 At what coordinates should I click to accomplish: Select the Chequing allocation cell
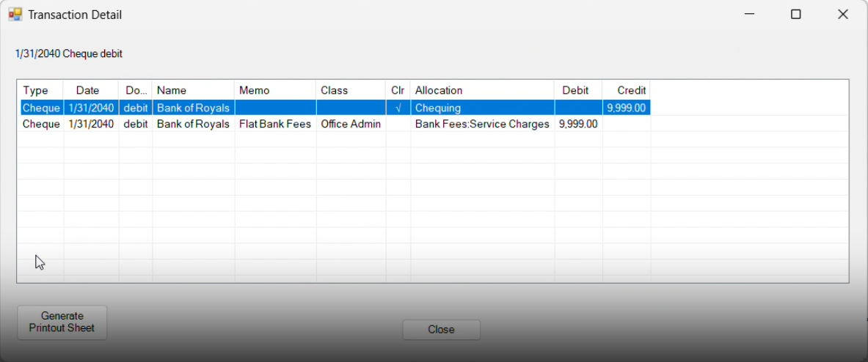pos(482,108)
